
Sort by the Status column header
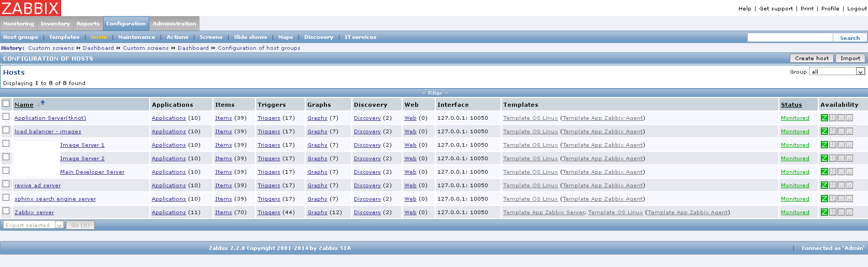(791, 105)
